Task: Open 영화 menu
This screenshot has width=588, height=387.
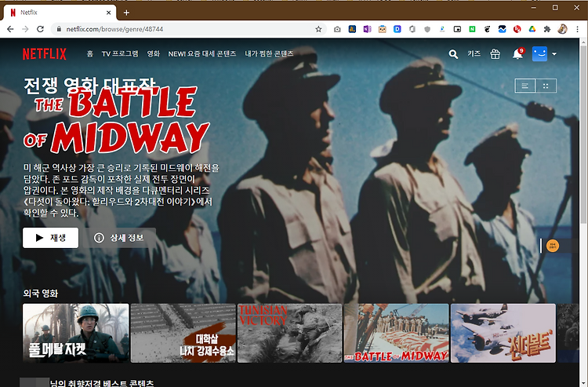Action: (x=154, y=53)
